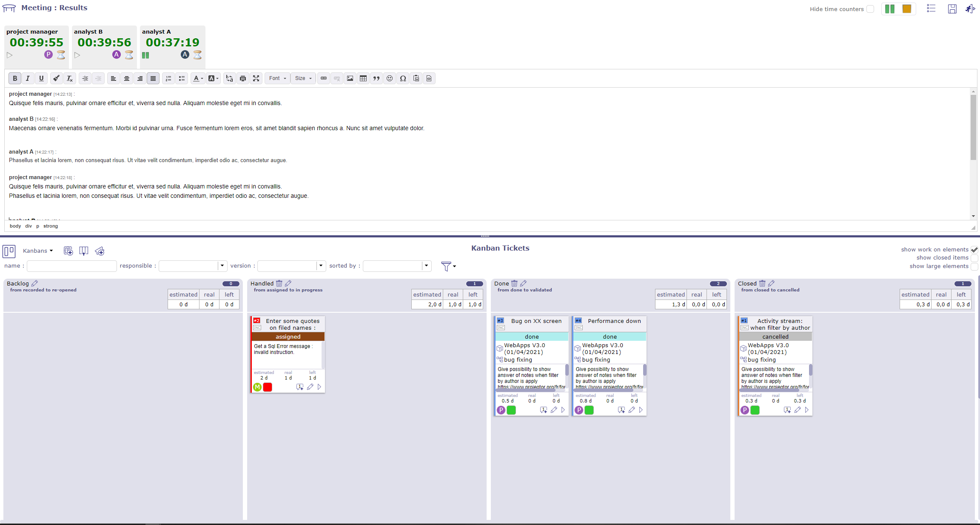Maximize the editor with the fullscreen icon
Viewport: 980px width, 525px height.
click(x=256, y=78)
